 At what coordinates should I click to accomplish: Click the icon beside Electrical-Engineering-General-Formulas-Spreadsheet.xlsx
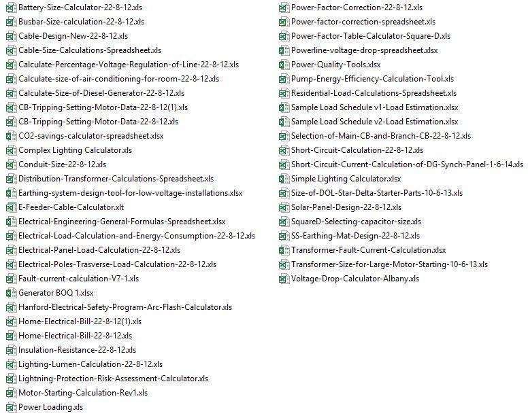coord(11,222)
